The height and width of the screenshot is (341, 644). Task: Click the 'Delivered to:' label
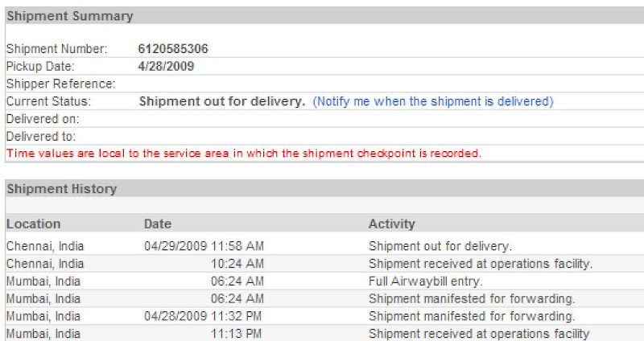(x=41, y=137)
